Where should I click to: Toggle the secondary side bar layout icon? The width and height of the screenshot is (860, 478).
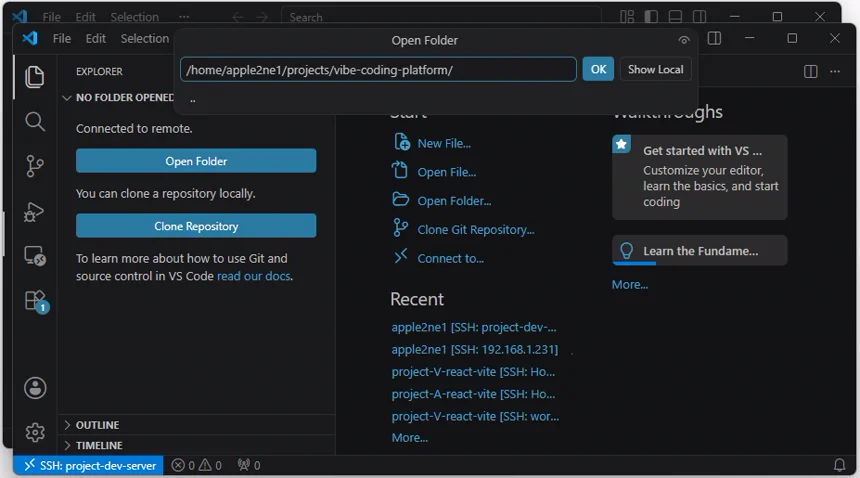click(x=714, y=38)
